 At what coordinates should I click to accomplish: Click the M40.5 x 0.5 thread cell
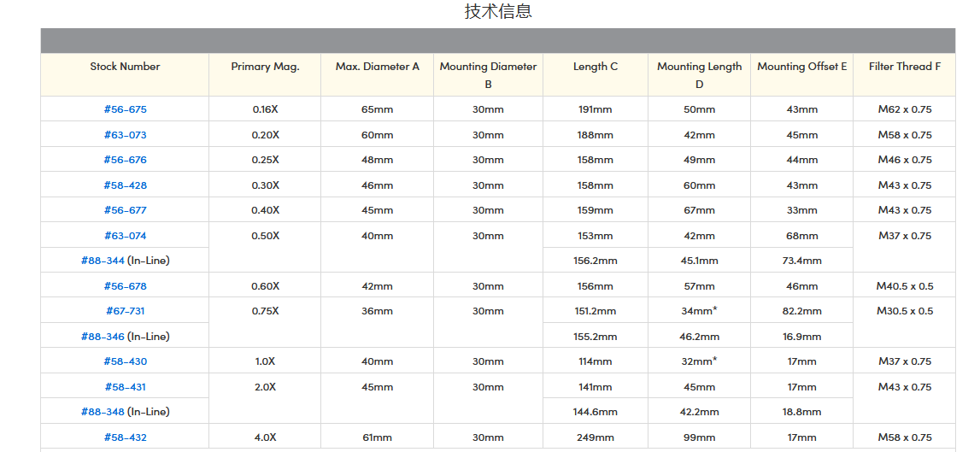[904, 286]
